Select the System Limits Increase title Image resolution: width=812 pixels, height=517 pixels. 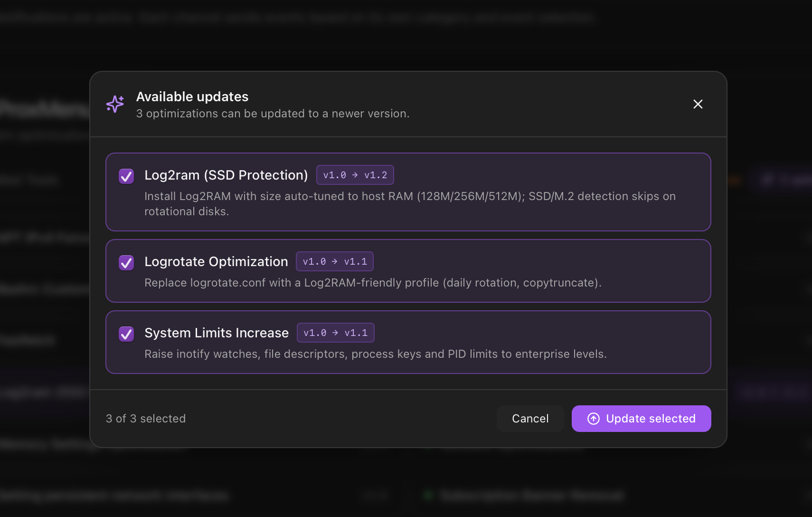(217, 333)
